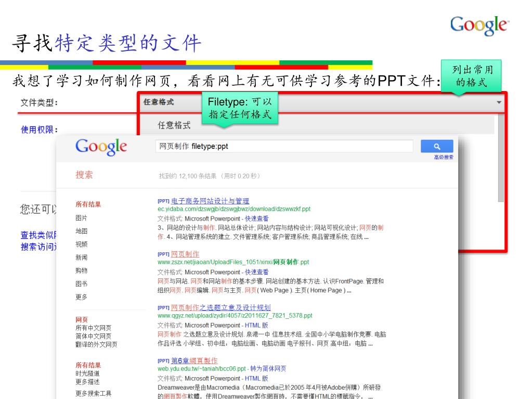Image resolution: width=532 pixels, height=399 pixels.
Task: Click 所有结果 above 图片 in the sidebar
Action: [88, 204]
